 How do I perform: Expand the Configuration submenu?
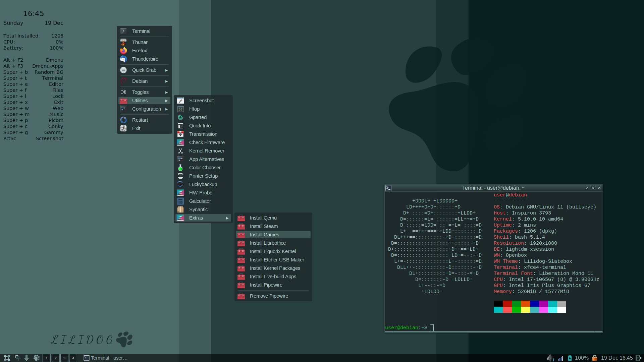(x=146, y=109)
